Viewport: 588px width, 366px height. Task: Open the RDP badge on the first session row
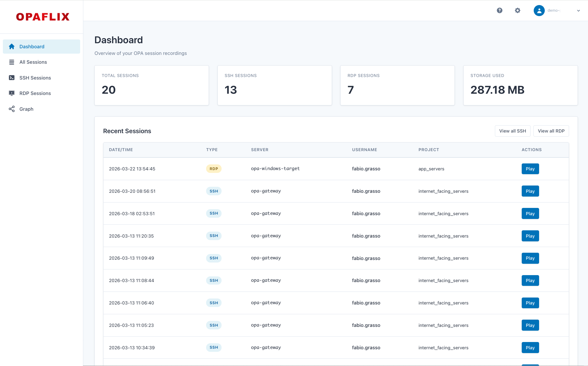coord(214,168)
